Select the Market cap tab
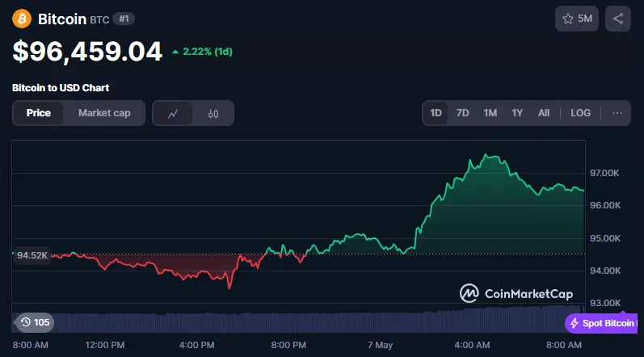The height and width of the screenshot is (357, 644). pyautogui.click(x=104, y=113)
